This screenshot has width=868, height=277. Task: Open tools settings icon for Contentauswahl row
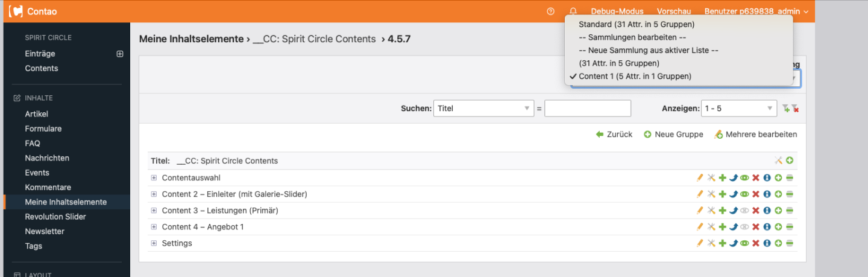pos(711,178)
